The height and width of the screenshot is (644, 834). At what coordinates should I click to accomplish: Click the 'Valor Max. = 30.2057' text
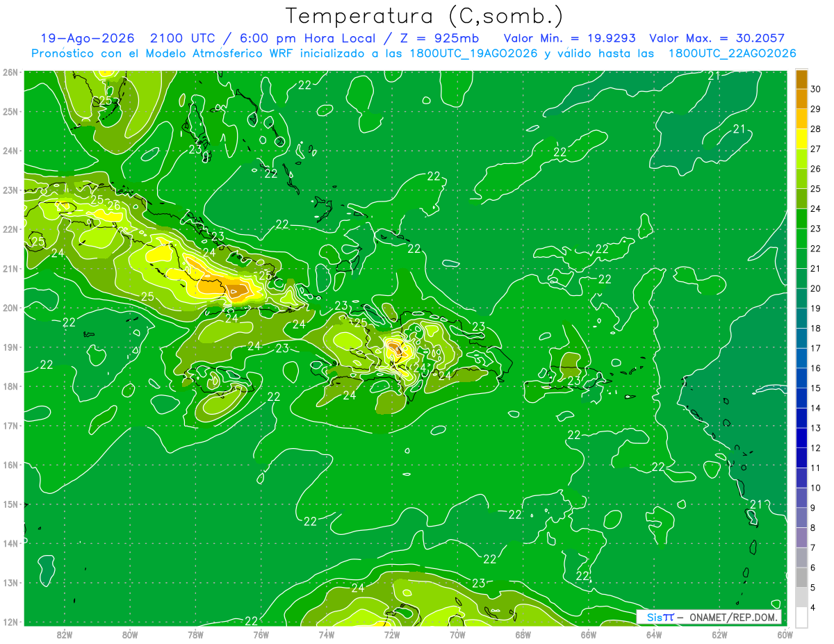coord(717,38)
